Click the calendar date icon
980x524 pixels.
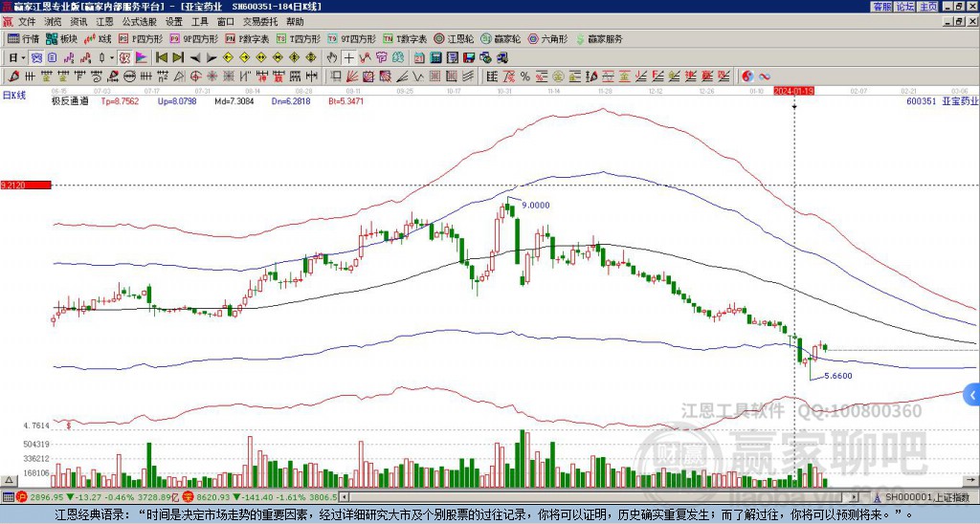(419, 57)
